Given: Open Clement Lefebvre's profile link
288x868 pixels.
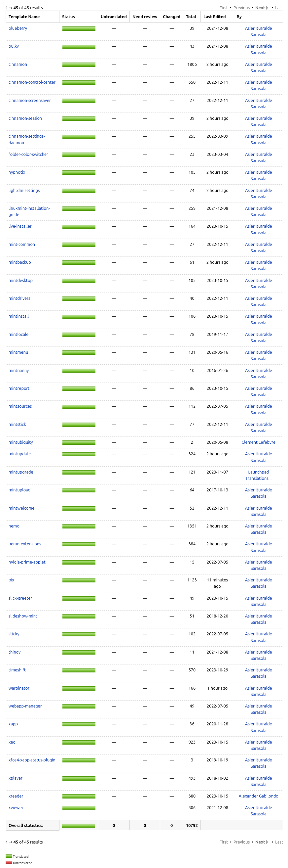Looking at the screenshot, I should click(258, 442).
